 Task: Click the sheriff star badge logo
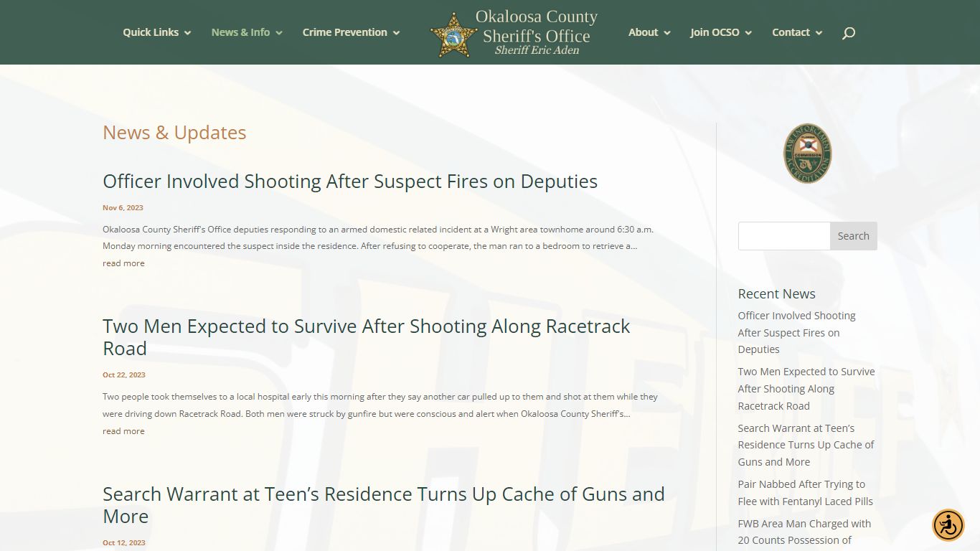point(453,34)
